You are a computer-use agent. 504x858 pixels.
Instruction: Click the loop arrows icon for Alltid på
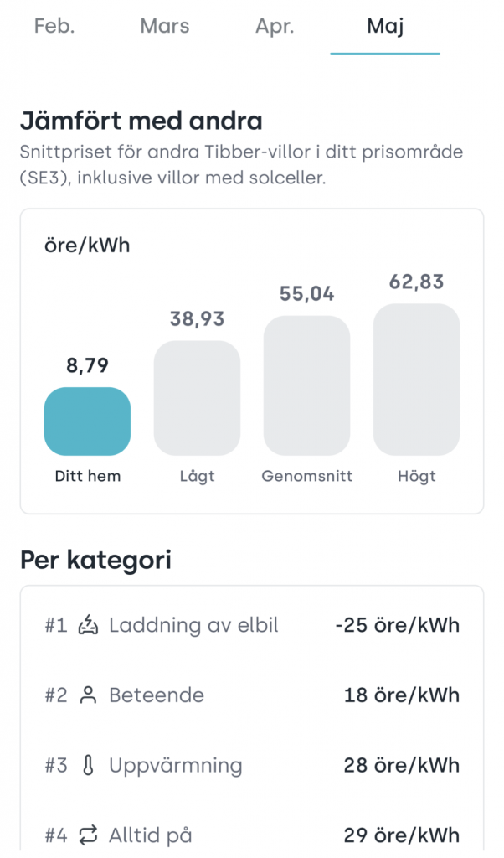coord(88,835)
